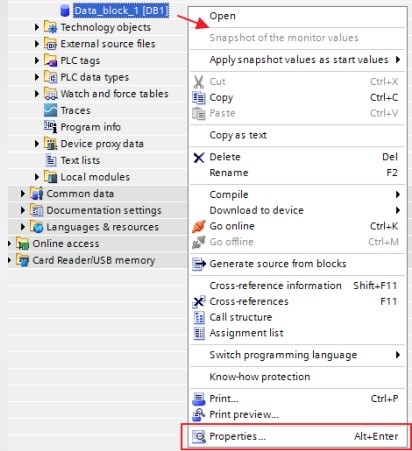Click the Program info icon
The image size is (412, 451).
pyautogui.click(x=51, y=127)
